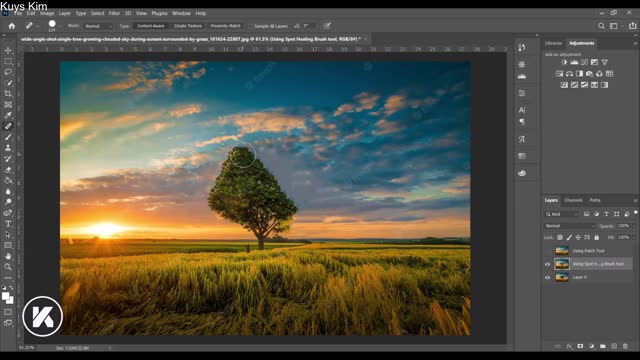Open the tool preset picker arrow

[37, 26]
